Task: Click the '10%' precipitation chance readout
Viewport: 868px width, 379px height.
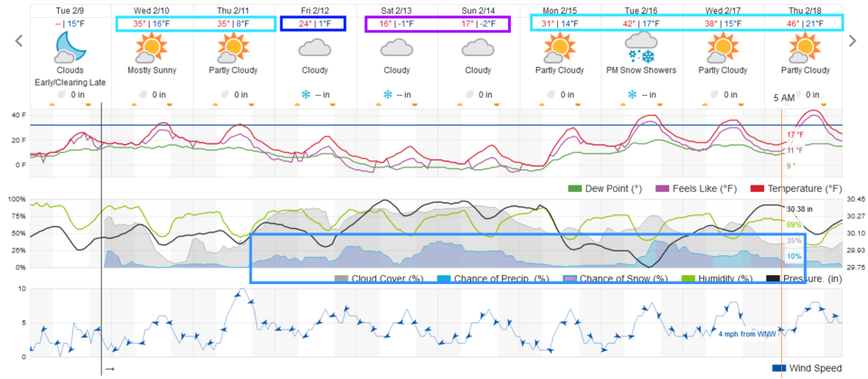Action: [x=794, y=256]
